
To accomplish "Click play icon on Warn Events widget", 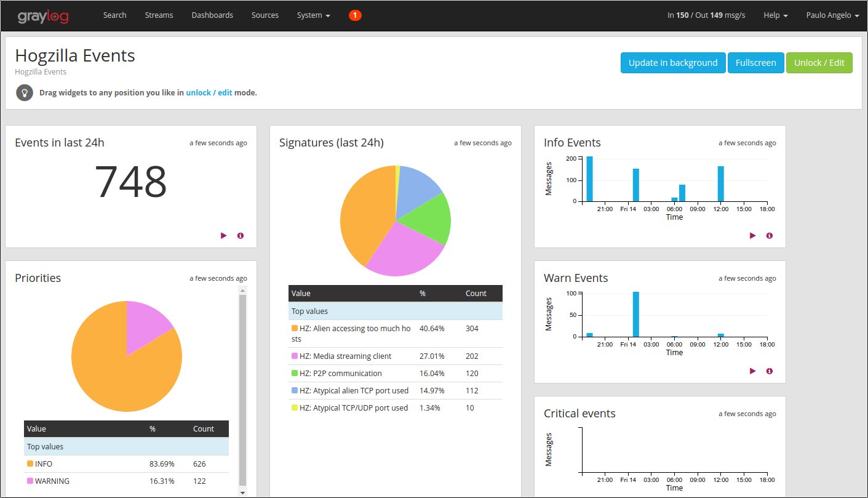I will pos(753,371).
